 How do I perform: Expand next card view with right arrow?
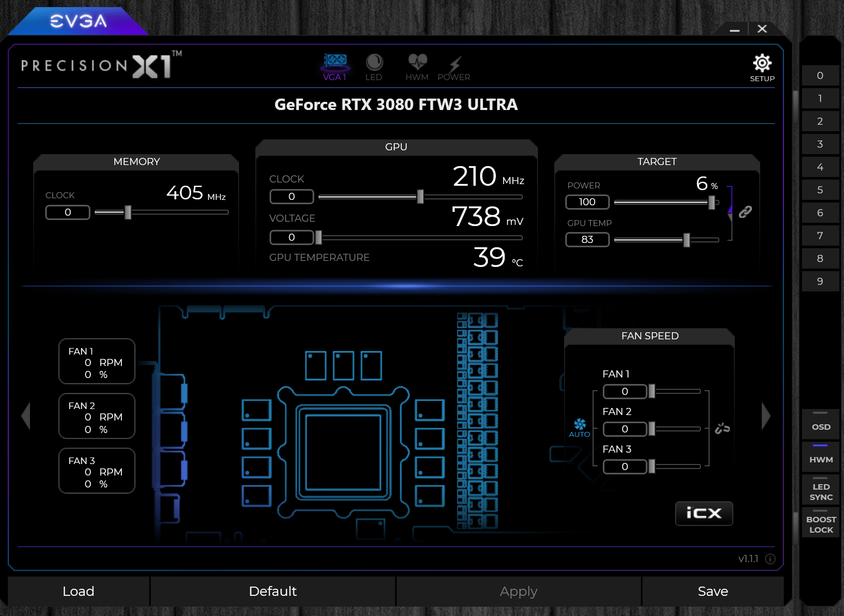(767, 416)
